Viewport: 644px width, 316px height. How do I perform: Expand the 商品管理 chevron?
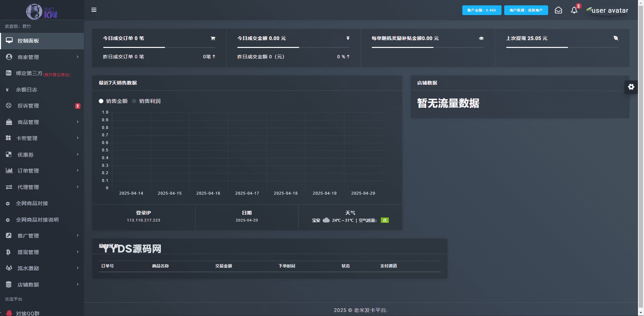pyautogui.click(x=78, y=122)
